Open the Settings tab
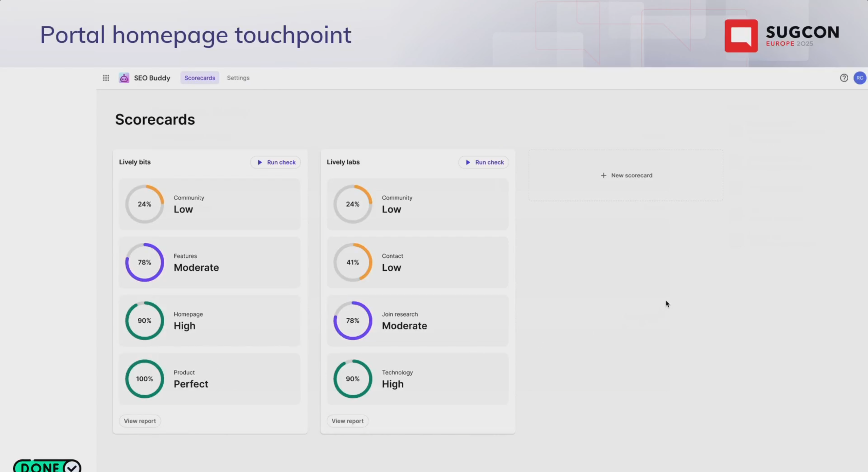 point(238,78)
